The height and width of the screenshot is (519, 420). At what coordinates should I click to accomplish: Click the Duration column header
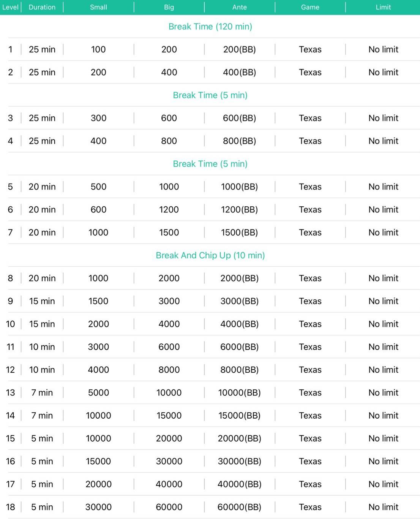point(42,7)
